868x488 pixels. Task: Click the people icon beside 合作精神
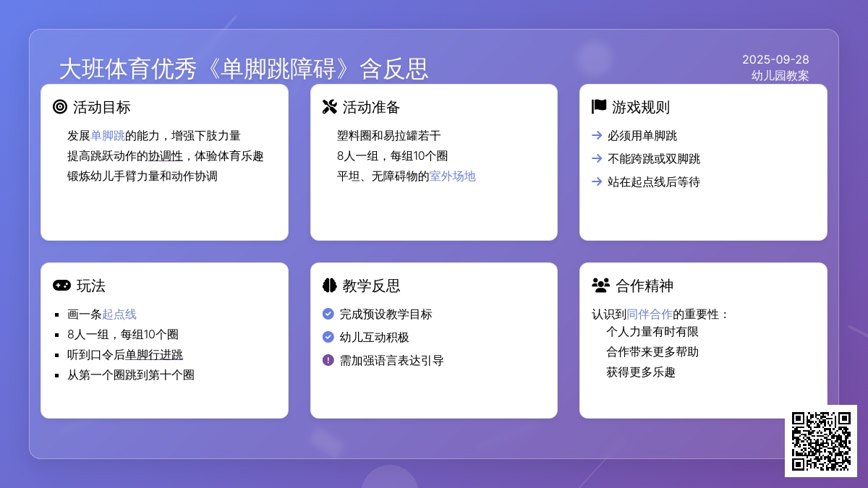click(600, 286)
